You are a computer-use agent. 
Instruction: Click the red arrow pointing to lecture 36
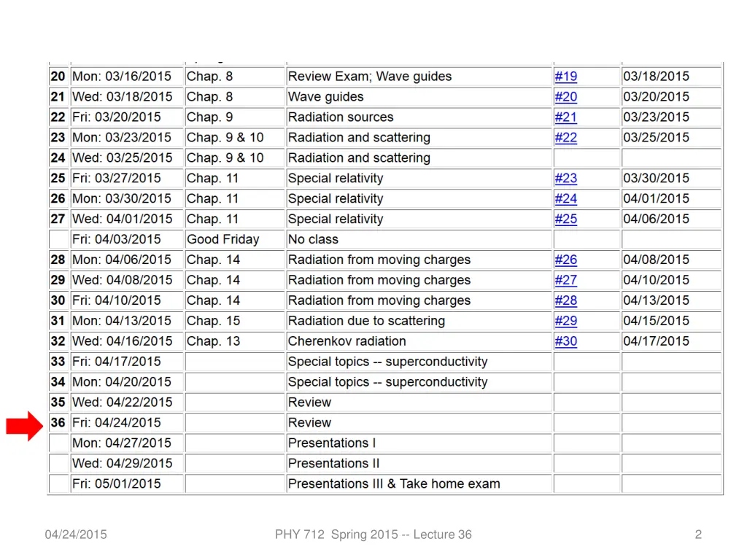coord(24,426)
